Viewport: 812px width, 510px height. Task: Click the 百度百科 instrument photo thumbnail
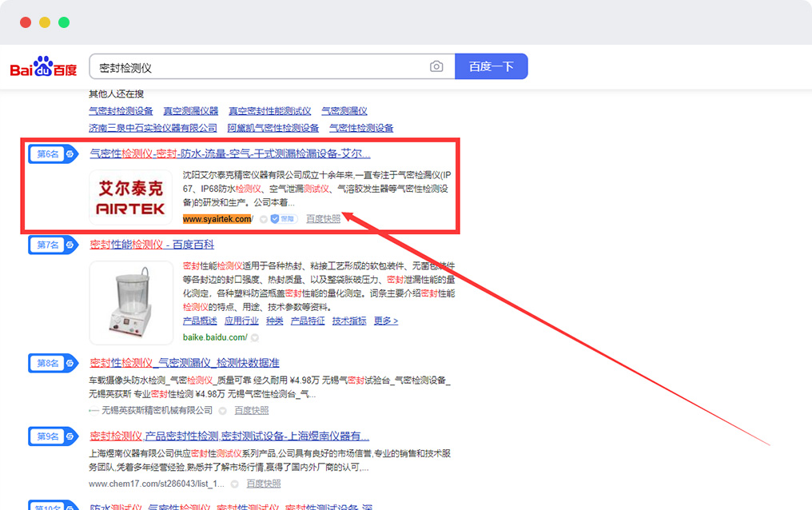tap(131, 303)
